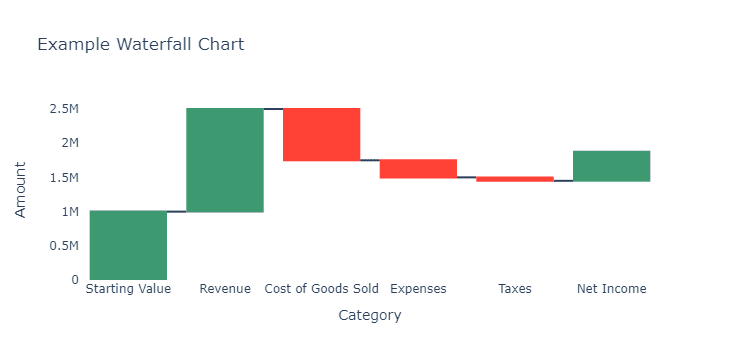Click the Net Income axis label
Screen dimensions: 740x360
pos(612,289)
